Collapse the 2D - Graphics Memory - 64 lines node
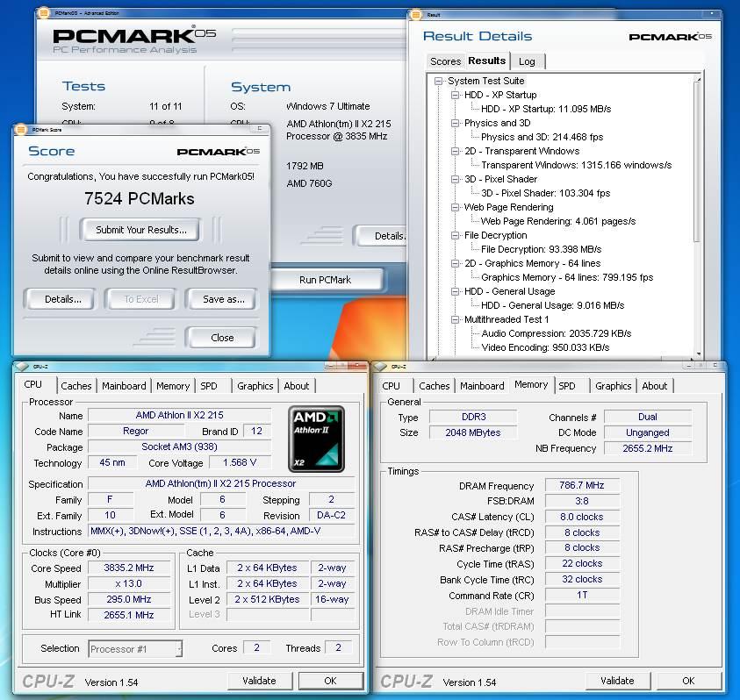Screen dimensions: 740x700 [455, 263]
